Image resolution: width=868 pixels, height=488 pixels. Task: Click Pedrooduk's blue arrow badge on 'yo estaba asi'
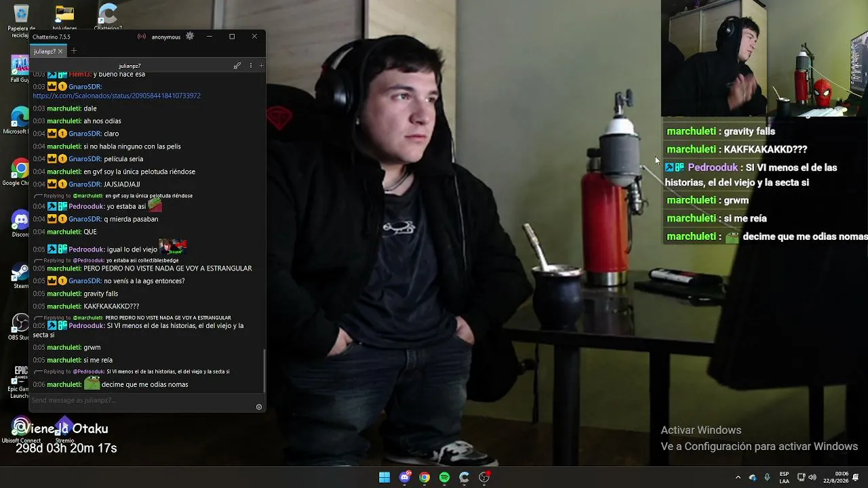pos(52,206)
